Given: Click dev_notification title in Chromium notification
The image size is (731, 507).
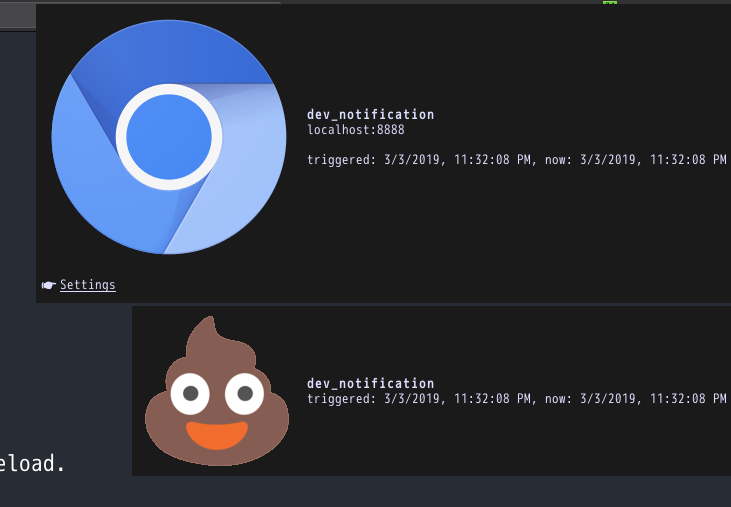Looking at the screenshot, I should pyautogui.click(x=371, y=115).
